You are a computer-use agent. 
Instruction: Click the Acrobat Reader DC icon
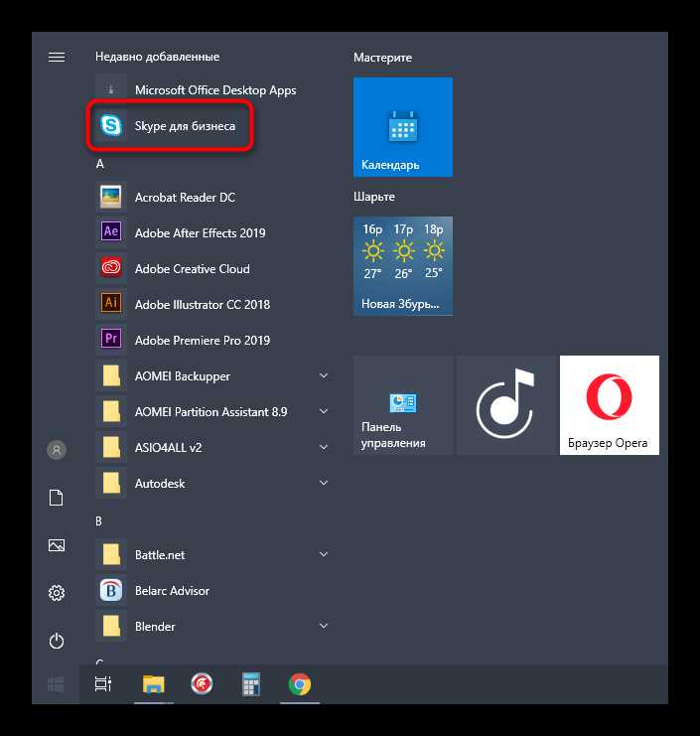coord(111,197)
